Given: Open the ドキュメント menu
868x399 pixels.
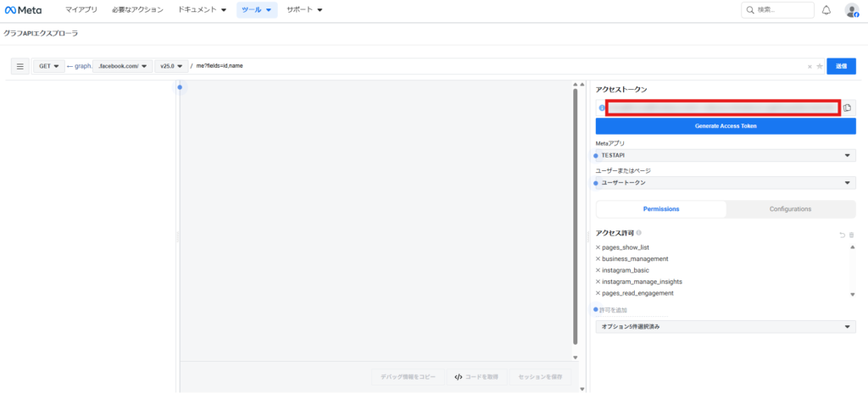Looking at the screenshot, I should (202, 10).
